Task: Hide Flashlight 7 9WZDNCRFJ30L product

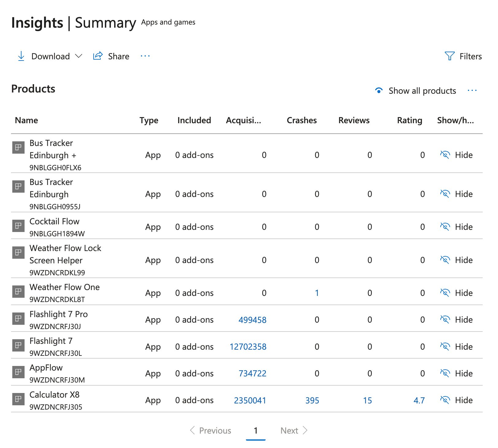Action: [x=456, y=347]
